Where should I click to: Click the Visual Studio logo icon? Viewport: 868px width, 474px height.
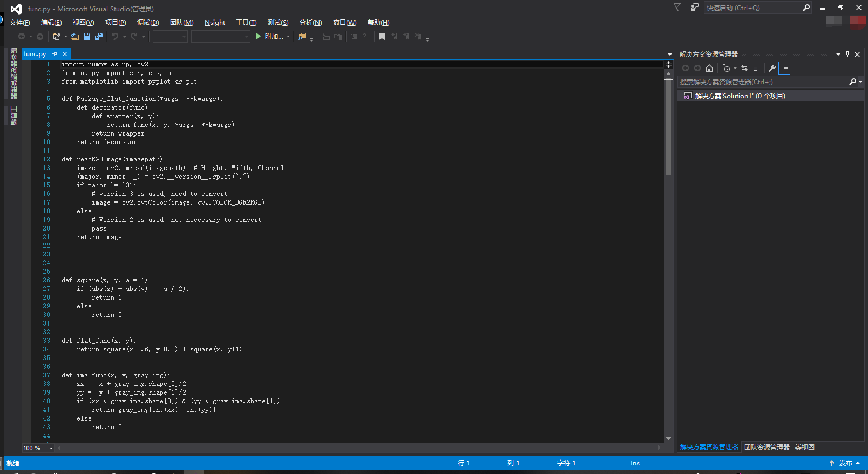pyautogui.click(x=16, y=9)
